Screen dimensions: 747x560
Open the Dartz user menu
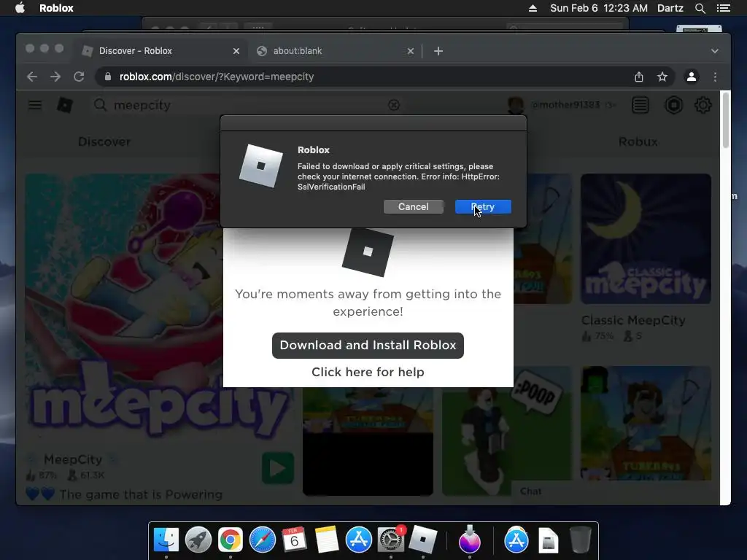point(670,8)
